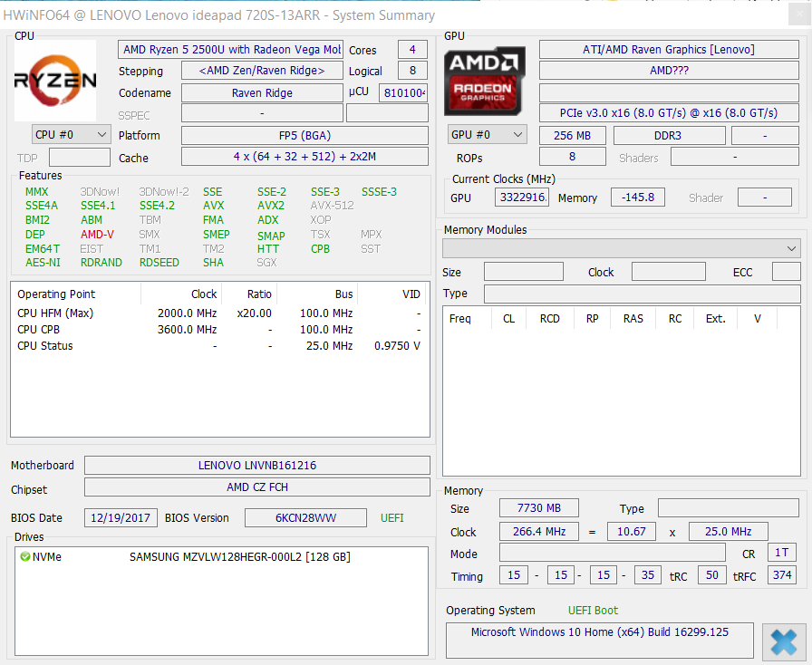Screen dimensions: 812x665
Task: Click the empty memory module Type field
Action: pyautogui.click(x=643, y=294)
